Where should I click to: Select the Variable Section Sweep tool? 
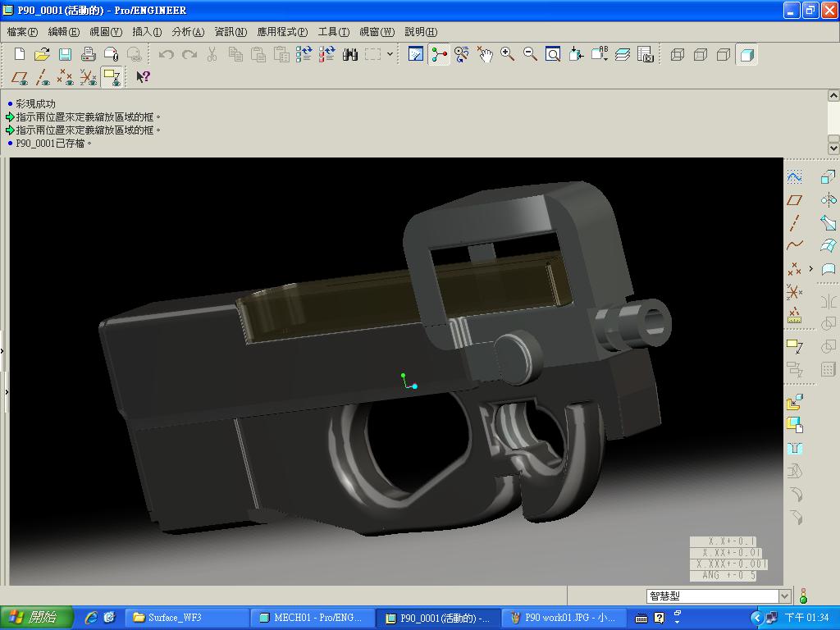click(x=829, y=223)
